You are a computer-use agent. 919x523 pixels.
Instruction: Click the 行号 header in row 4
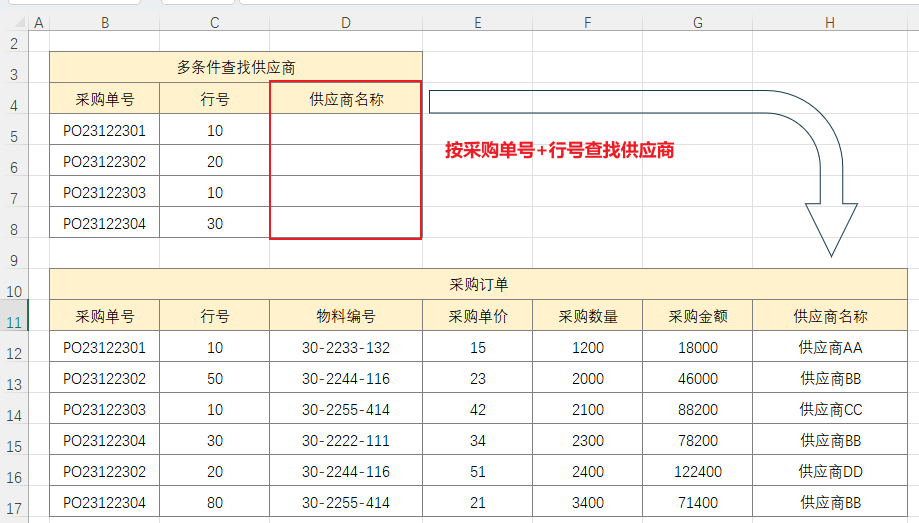coord(215,99)
